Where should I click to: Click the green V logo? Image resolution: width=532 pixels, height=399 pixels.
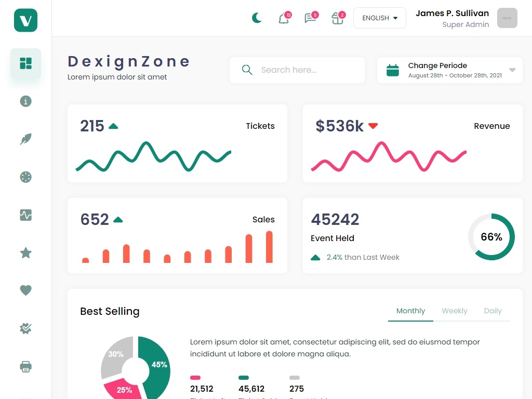pos(26,20)
